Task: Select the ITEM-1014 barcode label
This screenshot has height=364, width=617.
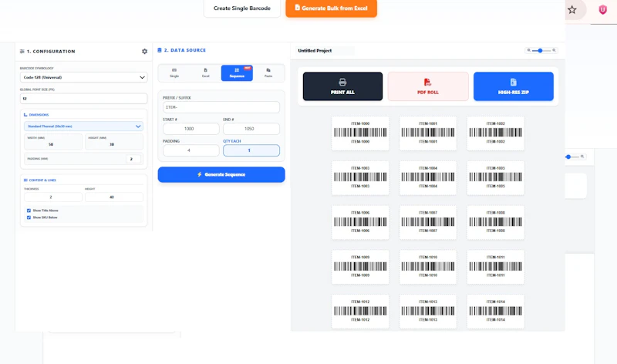Action: [495, 311]
